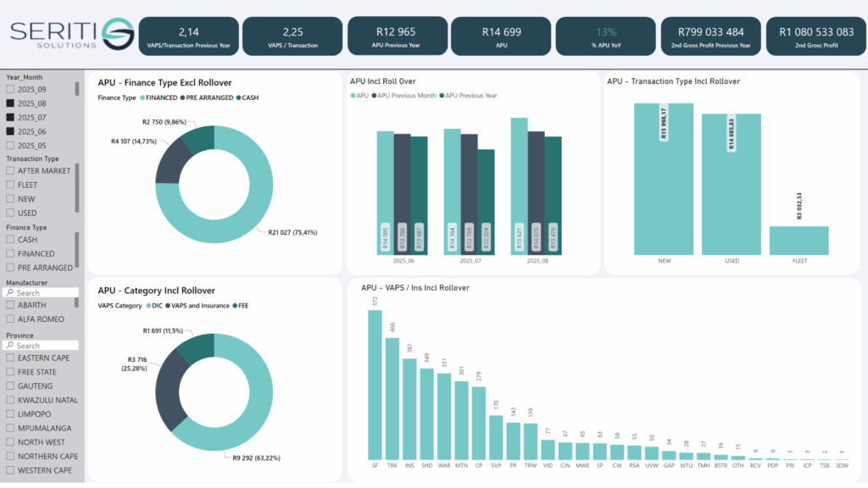Click the magnifier icon in Manufacturer search
The height and width of the screenshot is (488, 868).
click(10, 292)
